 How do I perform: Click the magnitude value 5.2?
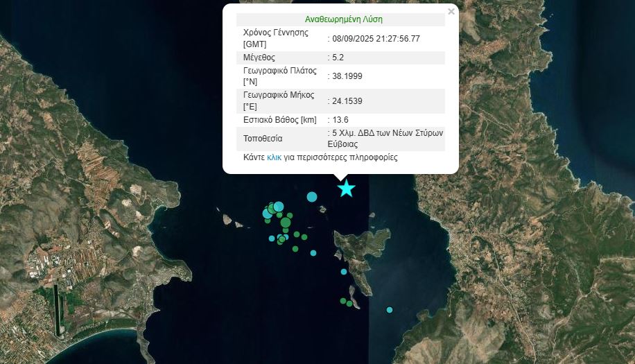pyautogui.click(x=338, y=57)
